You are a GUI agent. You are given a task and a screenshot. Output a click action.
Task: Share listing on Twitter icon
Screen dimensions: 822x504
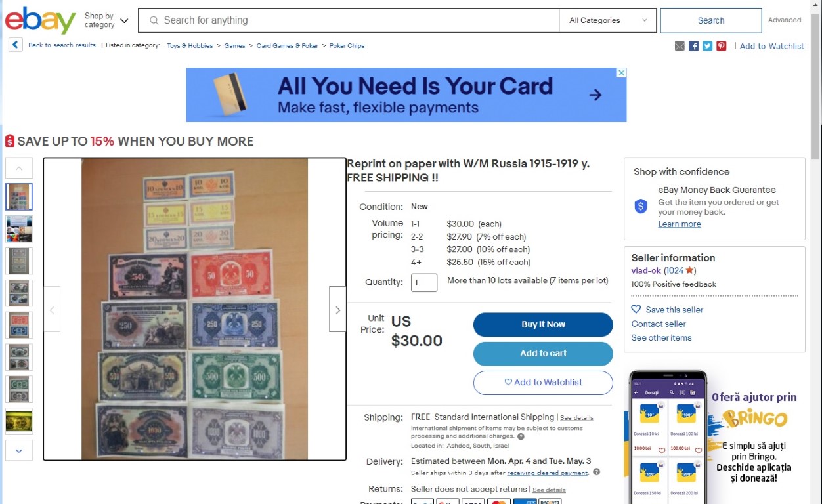[x=707, y=46]
